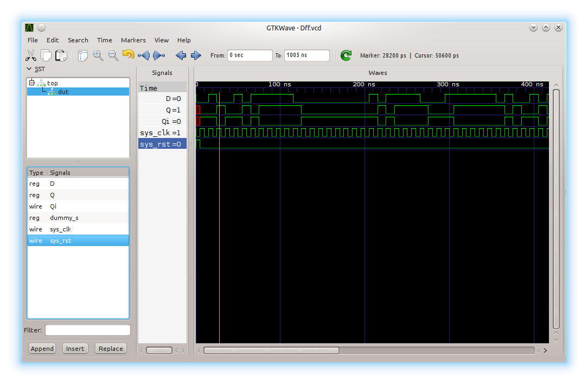Click the 300 ns mark on the timeline
The image size is (588, 384).
[448, 84]
